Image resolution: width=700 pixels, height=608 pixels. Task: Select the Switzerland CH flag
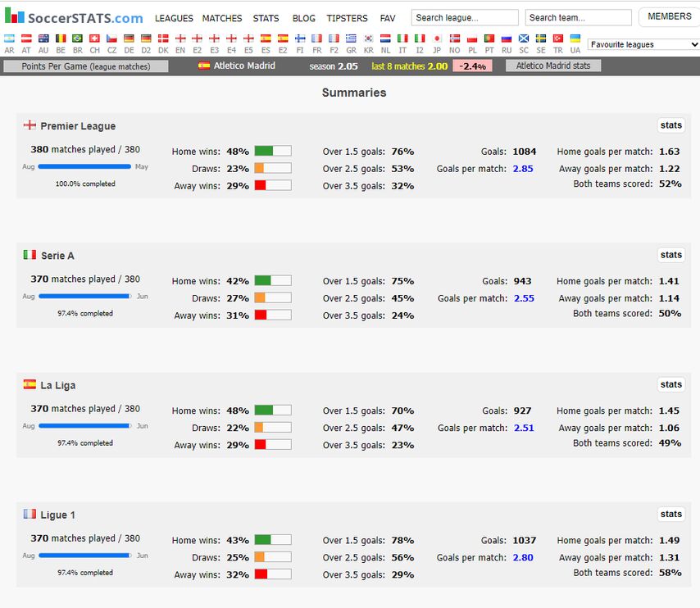pos(94,39)
